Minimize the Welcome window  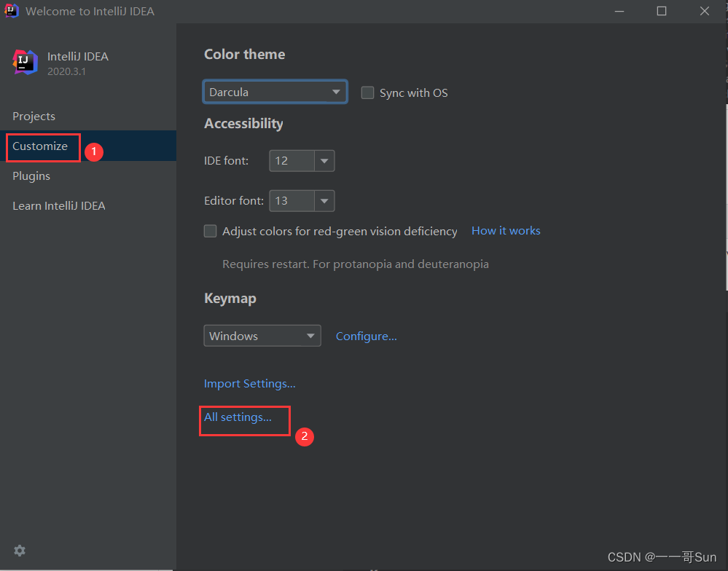pos(619,11)
